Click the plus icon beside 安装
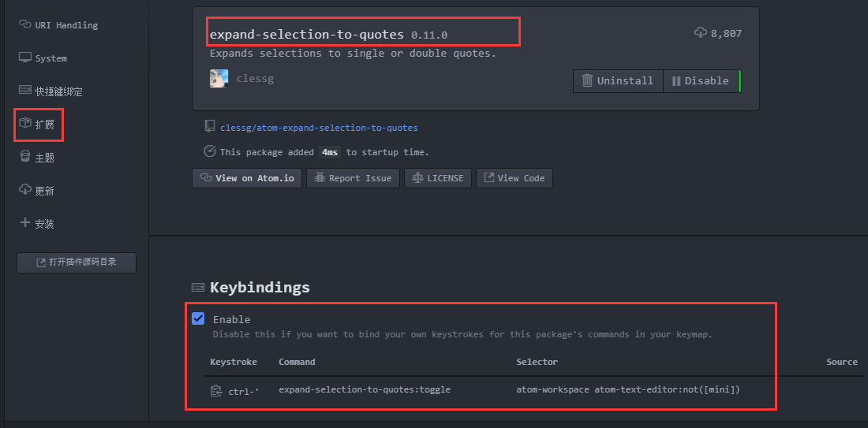Viewport: 868px width, 428px height. click(x=25, y=223)
